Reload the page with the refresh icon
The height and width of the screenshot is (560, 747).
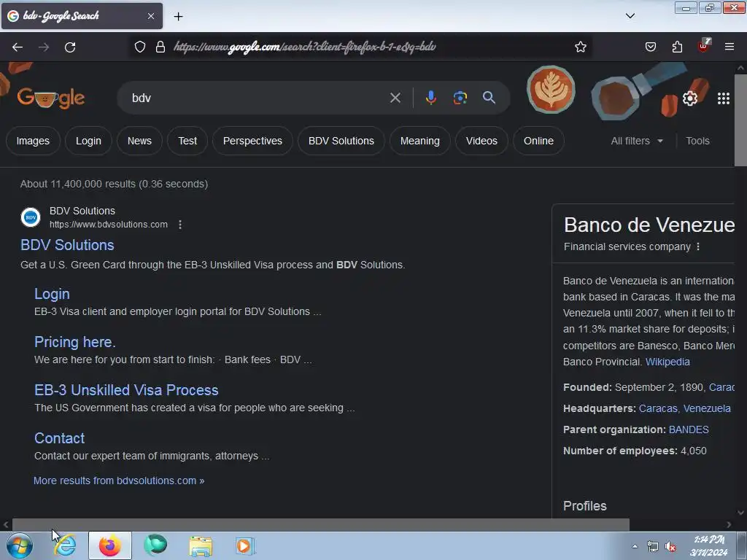[x=70, y=47]
